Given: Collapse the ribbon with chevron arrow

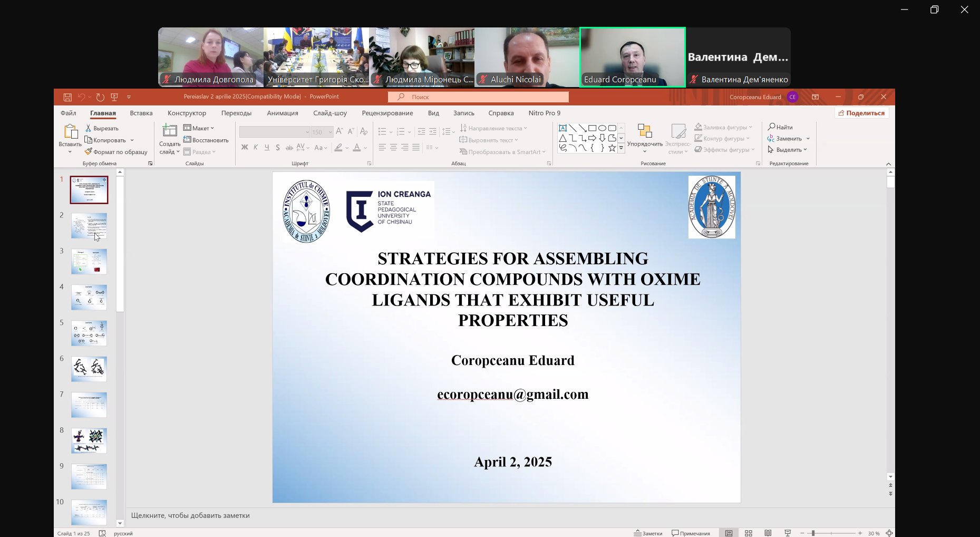Looking at the screenshot, I should tap(888, 164).
